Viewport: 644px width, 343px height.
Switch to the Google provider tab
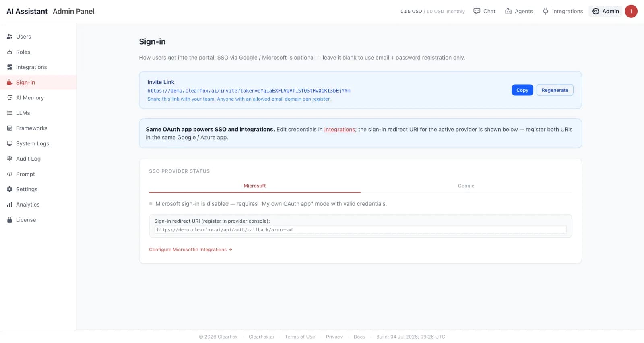(x=466, y=186)
